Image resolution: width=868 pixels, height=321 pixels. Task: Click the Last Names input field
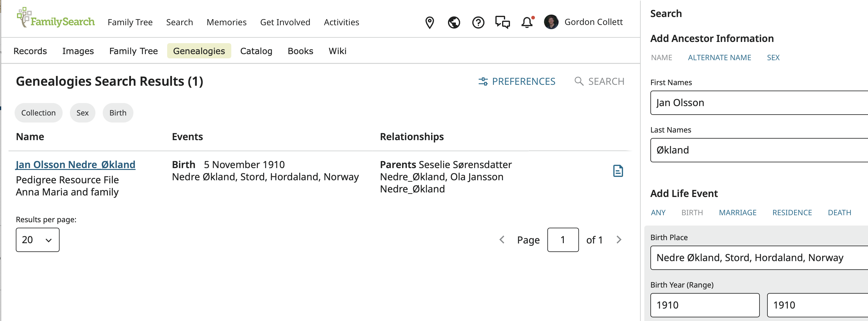coord(758,150)
